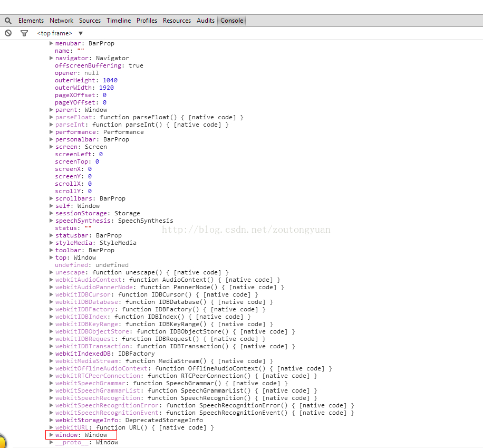
Task: Expand the webkitIndexedDB IDBFactory property
Action: (x=51, y=354)
